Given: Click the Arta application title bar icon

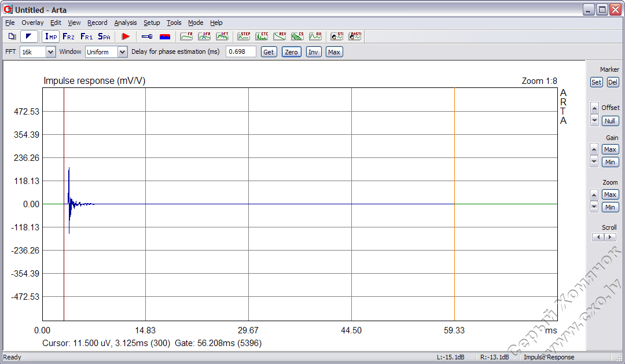Looking at the screenshot, I should tap(8, 9).
